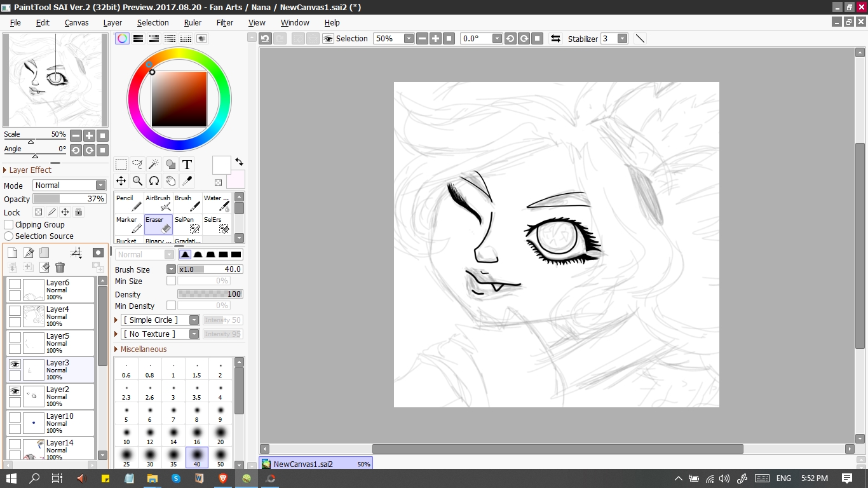
Task: Choose the Brush tool
Action: coord(187,203)
